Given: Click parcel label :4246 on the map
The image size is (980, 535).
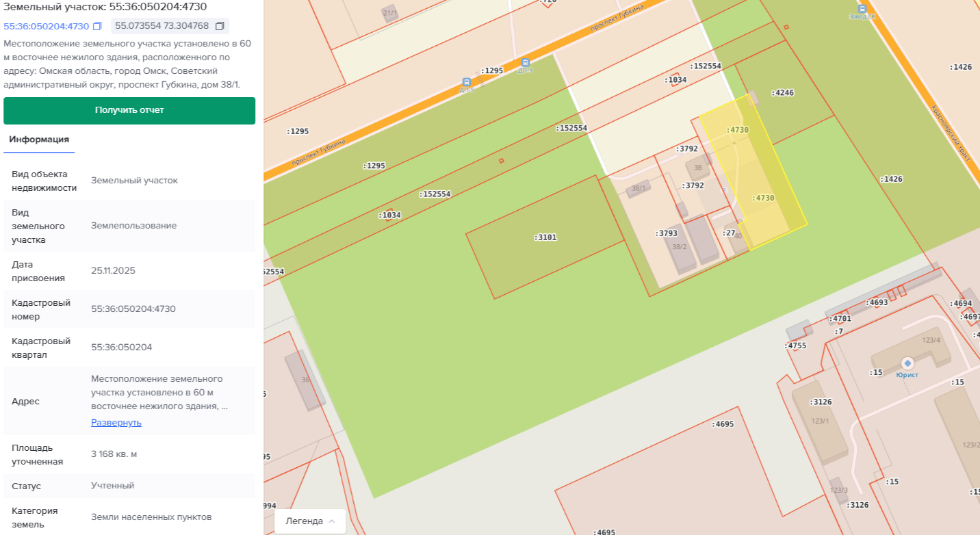Looking at the screenshot, I should pos(782,92).
